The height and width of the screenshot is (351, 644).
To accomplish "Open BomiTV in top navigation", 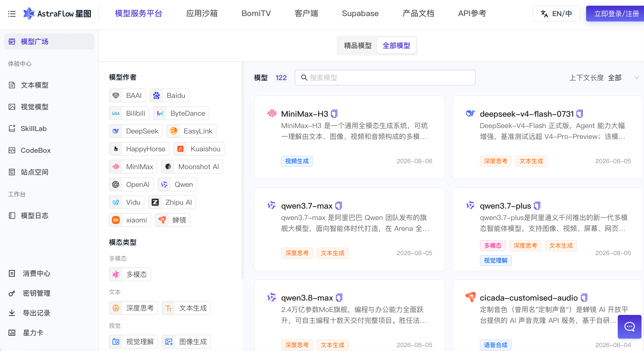I will click(x=256, y=14).
